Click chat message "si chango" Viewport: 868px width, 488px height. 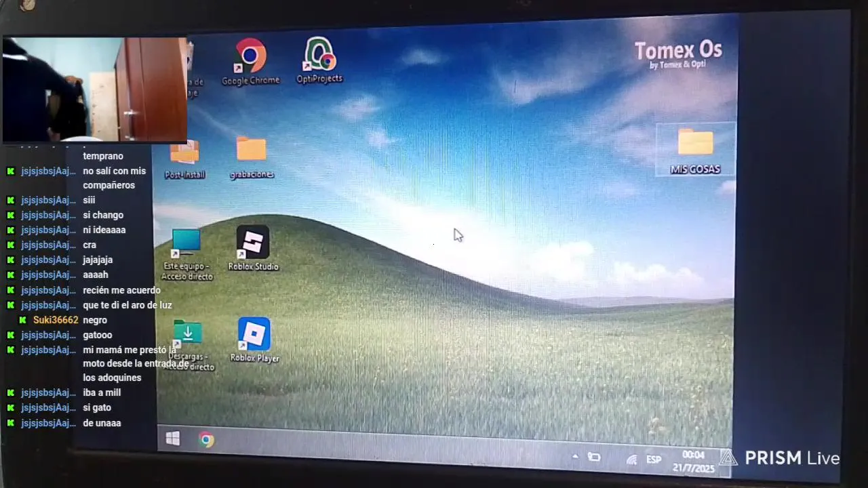coord(103,215)
